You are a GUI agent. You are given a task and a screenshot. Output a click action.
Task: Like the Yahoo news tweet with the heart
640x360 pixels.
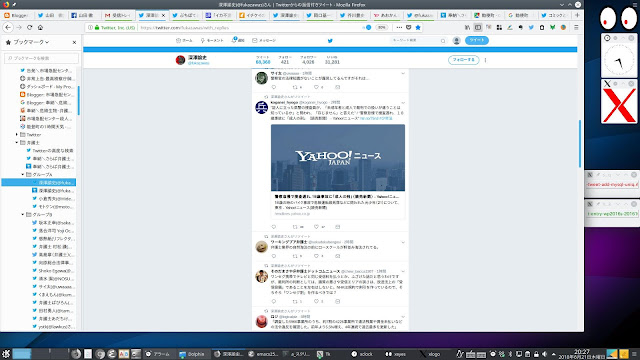pyautogui.click(x=316, y=227)
